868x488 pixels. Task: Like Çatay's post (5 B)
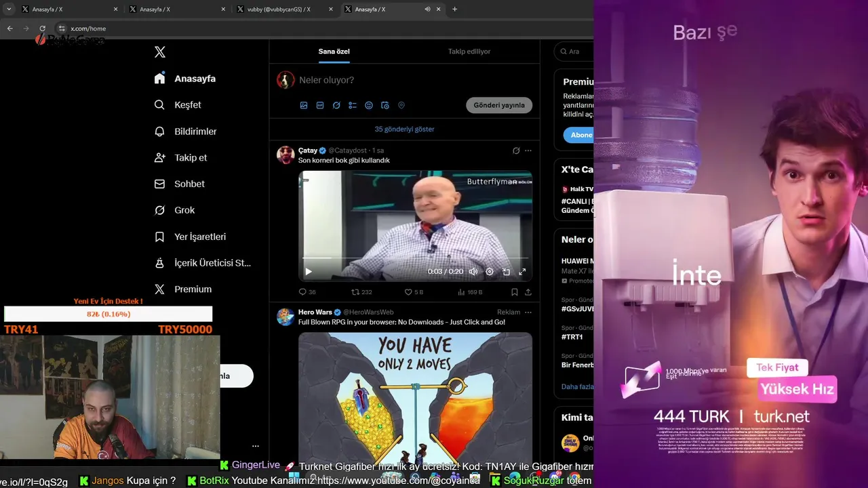coord(414,292)
